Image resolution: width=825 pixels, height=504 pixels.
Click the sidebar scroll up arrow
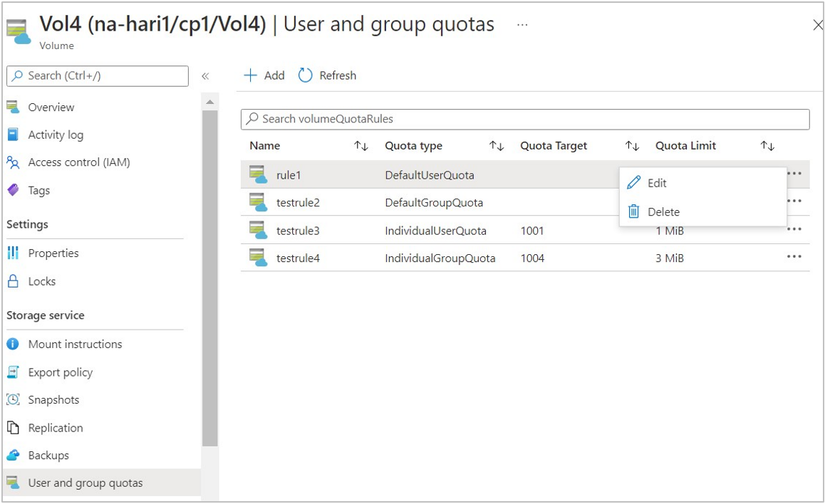pos(210,101)
